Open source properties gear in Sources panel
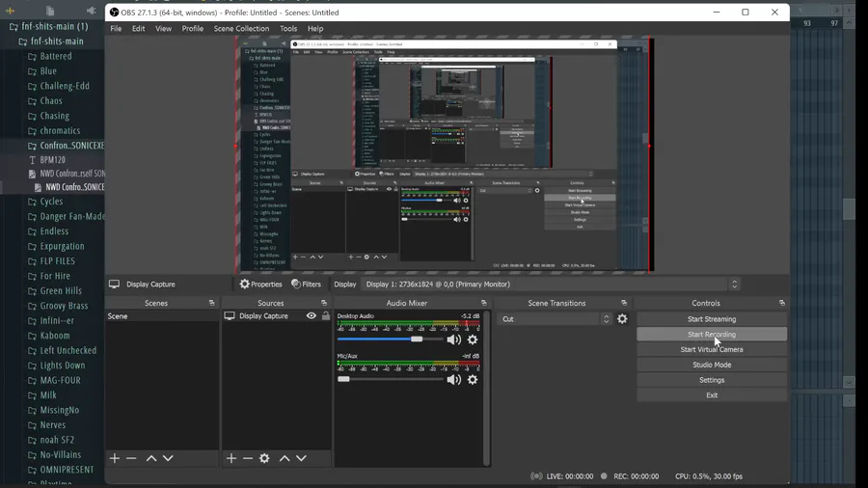868x488 pixels. [x=264, y=458]
